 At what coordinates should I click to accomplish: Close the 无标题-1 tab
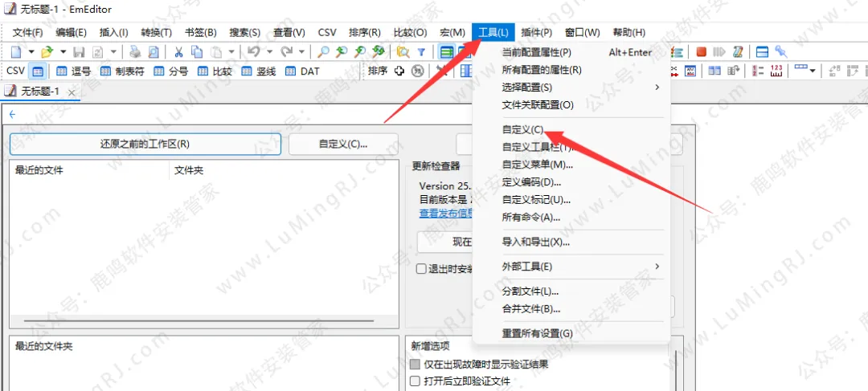click(72, 92)
